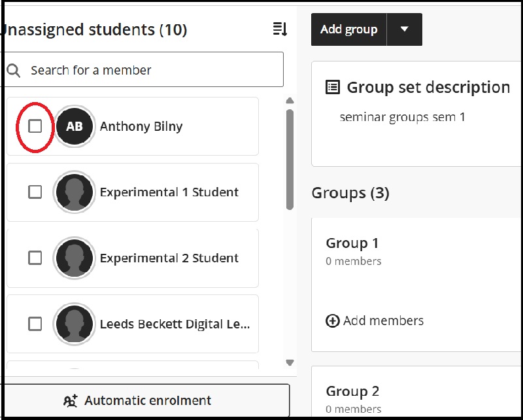Click the scrollbar down arrow
Screen dimensions: 523x420
pyautogui.click(x=290, y=362)
